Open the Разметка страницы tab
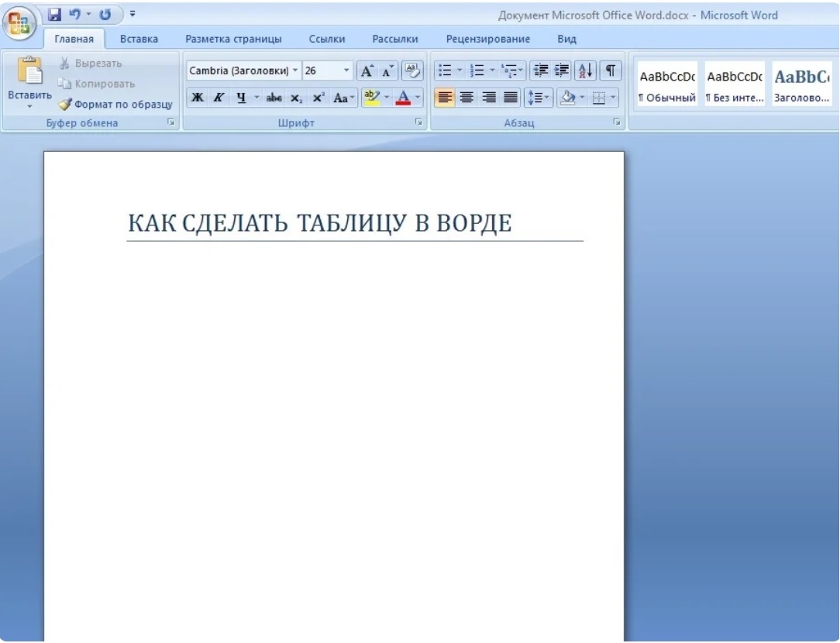The height and width of the screenshot is (643, 840). point(233,39)
